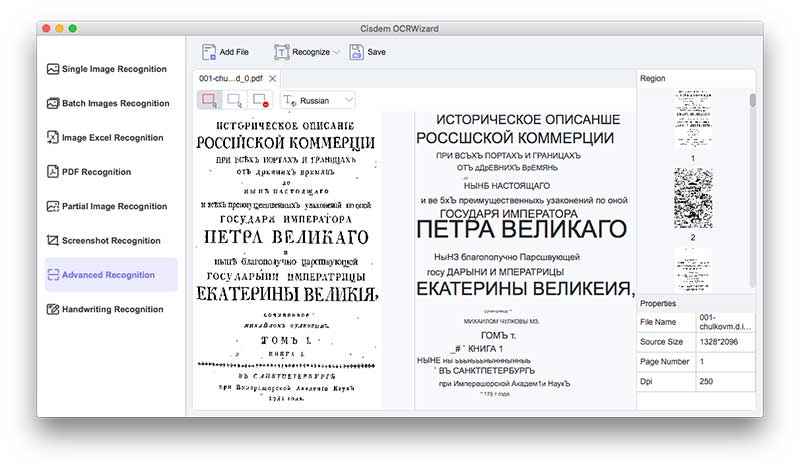This screenshot has width=800, height=470.
Task: Click the Recognize text-frame icon
Action: pos(281,52)
